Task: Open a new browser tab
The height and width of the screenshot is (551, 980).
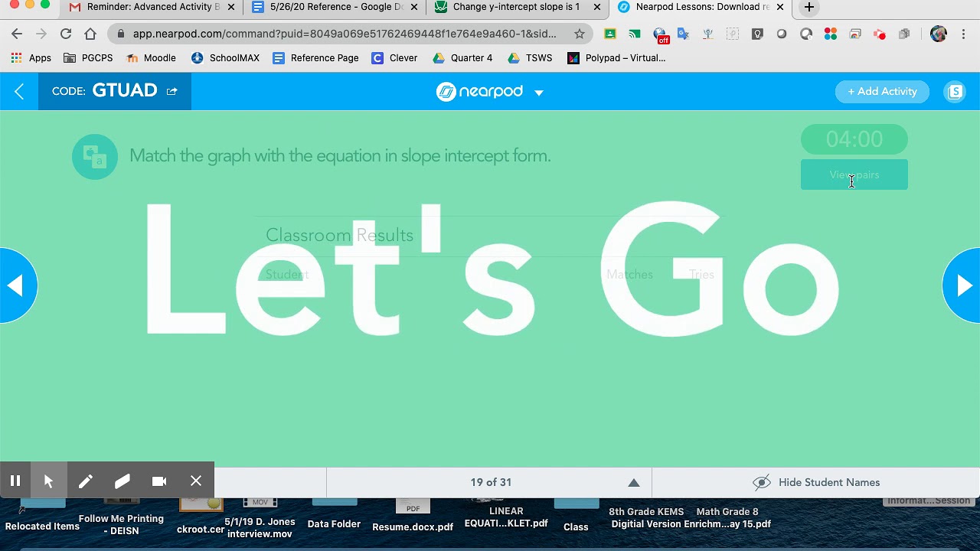Action: [808, 8]
